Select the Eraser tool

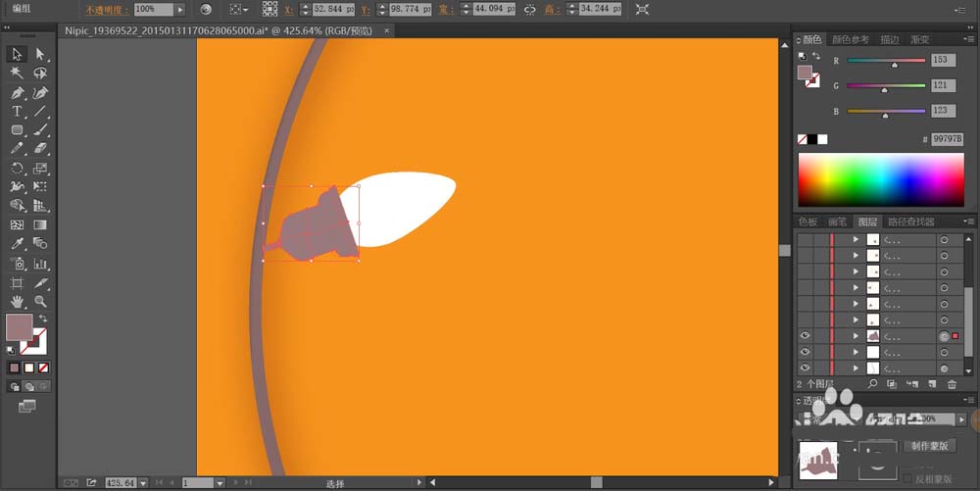click(x=40, y=149)
